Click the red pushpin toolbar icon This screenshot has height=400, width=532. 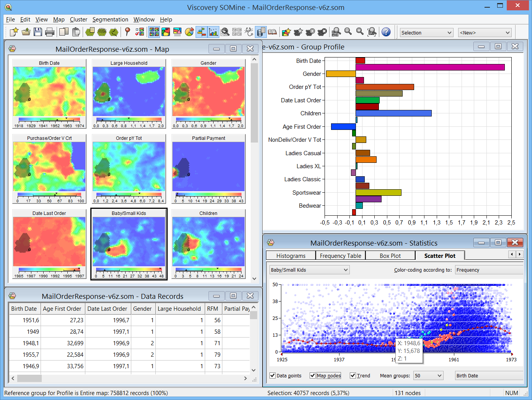click(127, 32)
